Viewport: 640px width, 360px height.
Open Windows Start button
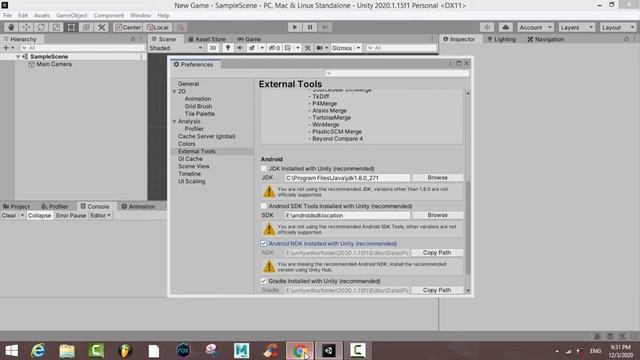point(12,351)
